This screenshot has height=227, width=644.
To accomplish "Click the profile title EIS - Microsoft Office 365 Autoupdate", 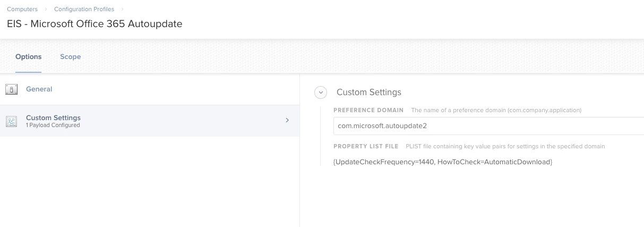I will pos(95,24).
